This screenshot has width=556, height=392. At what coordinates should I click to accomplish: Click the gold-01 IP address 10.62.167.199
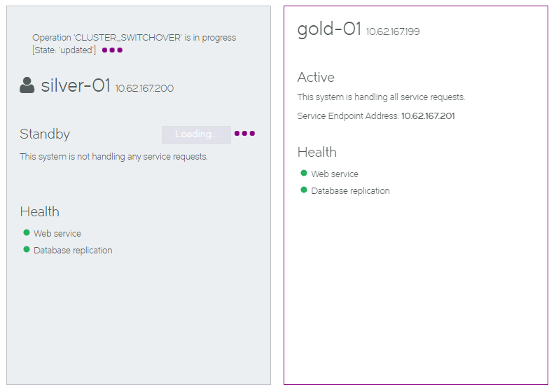[x=393, y=31]
